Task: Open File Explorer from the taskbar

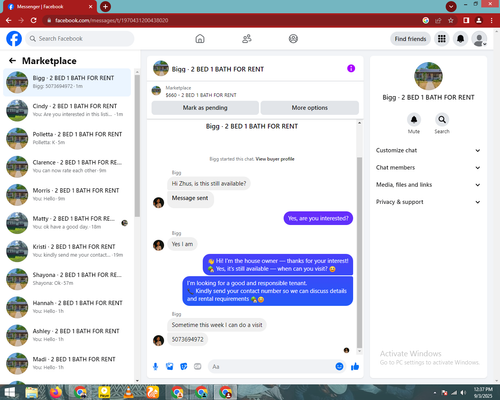Action: click(x=32, y=392)
